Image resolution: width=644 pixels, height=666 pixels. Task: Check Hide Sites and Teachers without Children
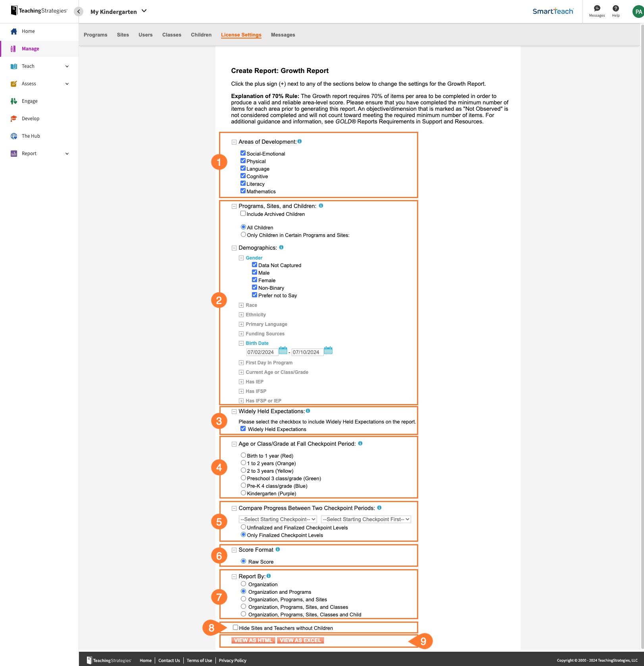[x=235, y=628]
